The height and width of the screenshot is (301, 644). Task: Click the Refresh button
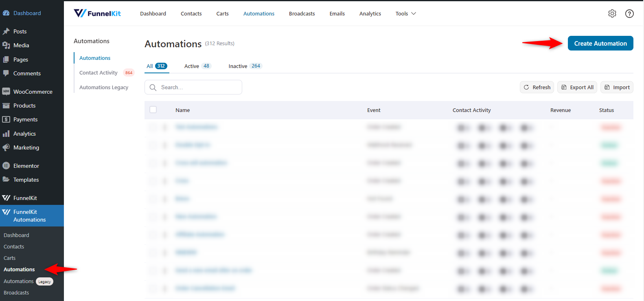point(537,87)
